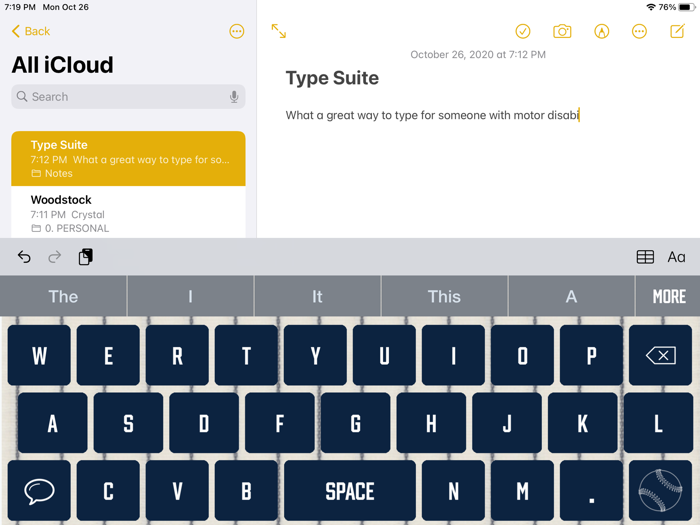Tap the dictation microphone in Search

click(234, 96)
